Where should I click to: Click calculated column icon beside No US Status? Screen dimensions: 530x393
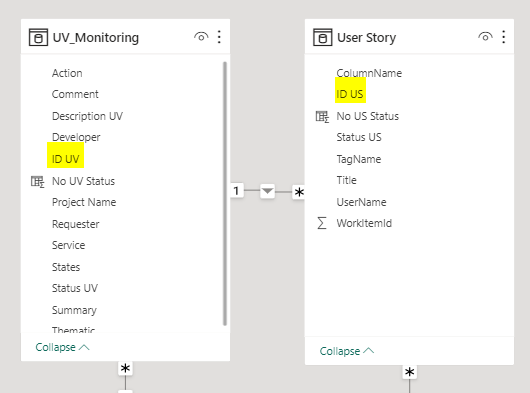(322, 117)
